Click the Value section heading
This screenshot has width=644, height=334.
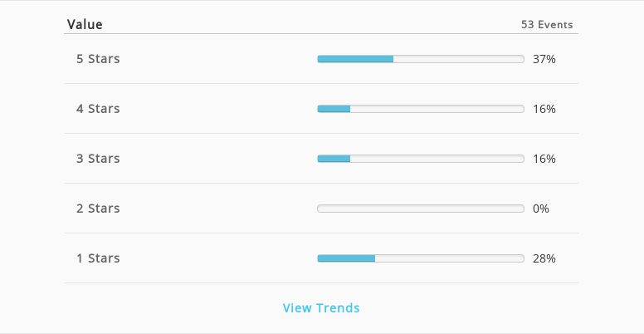click(85, 24)
